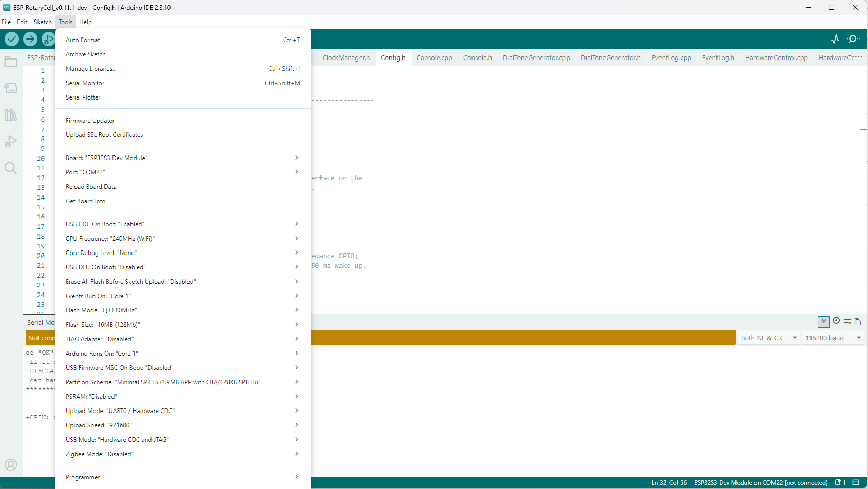Expand the Board: ESP32S3 Dev Module submenu
868x489 pixels.
[x=183, y=158]
